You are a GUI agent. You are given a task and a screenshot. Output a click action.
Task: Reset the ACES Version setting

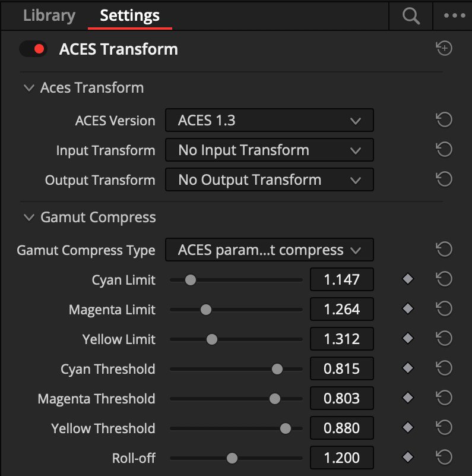[x=444, y=119]
